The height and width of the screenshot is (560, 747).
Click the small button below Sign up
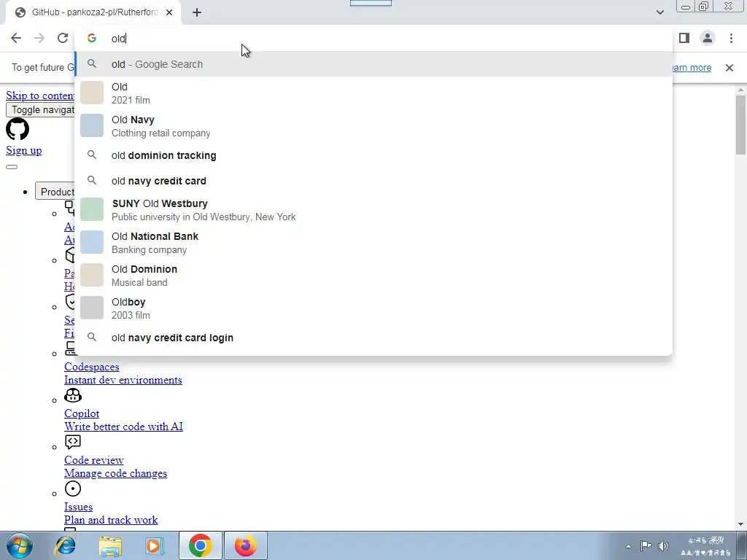click(x=12, y=167)
